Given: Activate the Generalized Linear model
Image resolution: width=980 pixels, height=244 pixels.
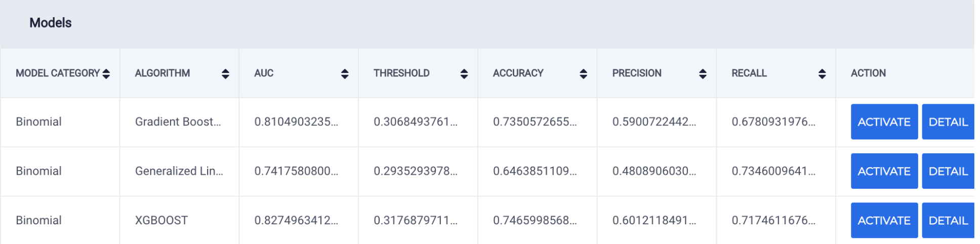Looking at the screenshot, I should (884, 171).
